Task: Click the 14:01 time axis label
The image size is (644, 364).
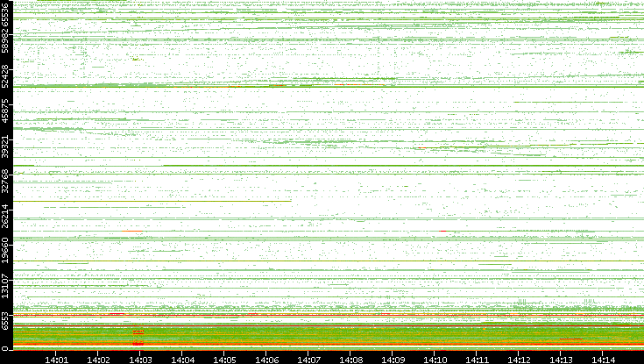Action: point(57,358)
